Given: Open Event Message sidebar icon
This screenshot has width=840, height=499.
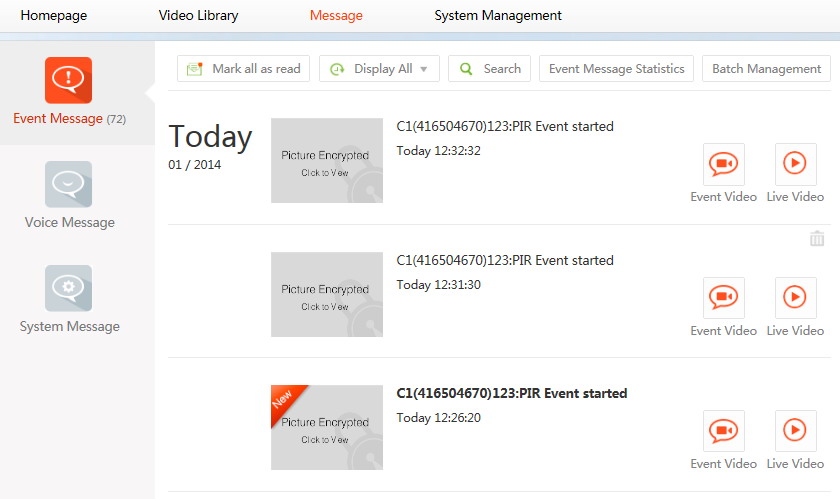Looking at the screenshot, I should (x=68, y=81).
